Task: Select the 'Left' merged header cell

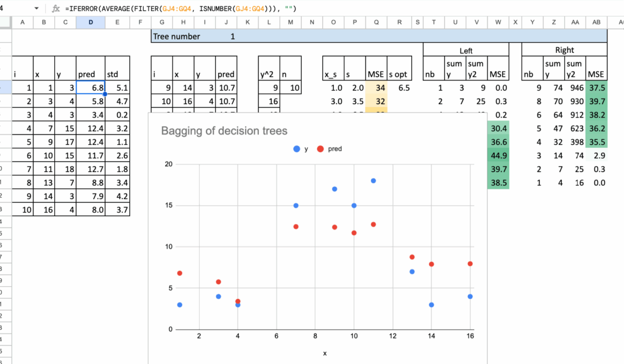Action: pyautogui.click(x=466, y=51)
